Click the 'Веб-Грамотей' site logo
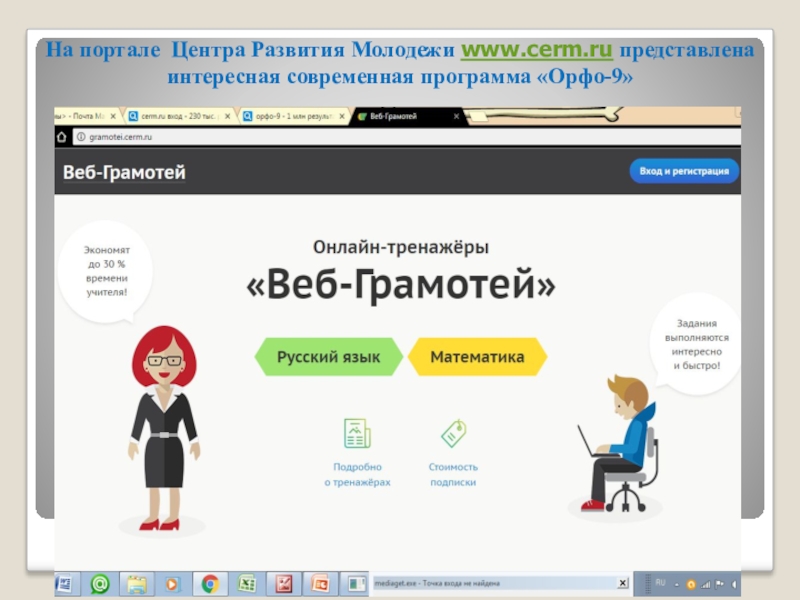The image size is (800, 600). [124, 172]
